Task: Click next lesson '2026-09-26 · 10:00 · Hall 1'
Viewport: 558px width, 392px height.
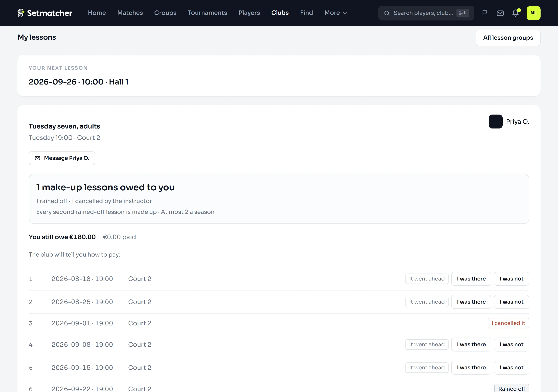Action: pos(78,82)
